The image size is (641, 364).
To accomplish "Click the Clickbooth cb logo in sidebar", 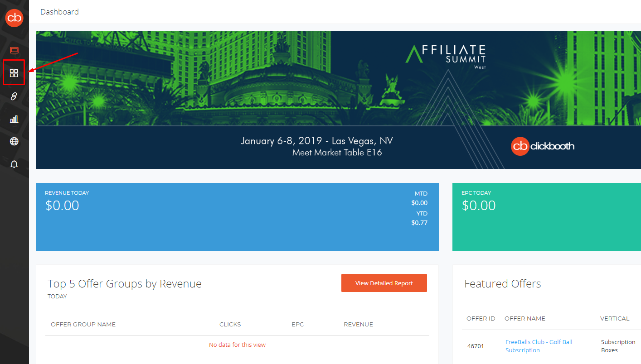I will (14, 18).
